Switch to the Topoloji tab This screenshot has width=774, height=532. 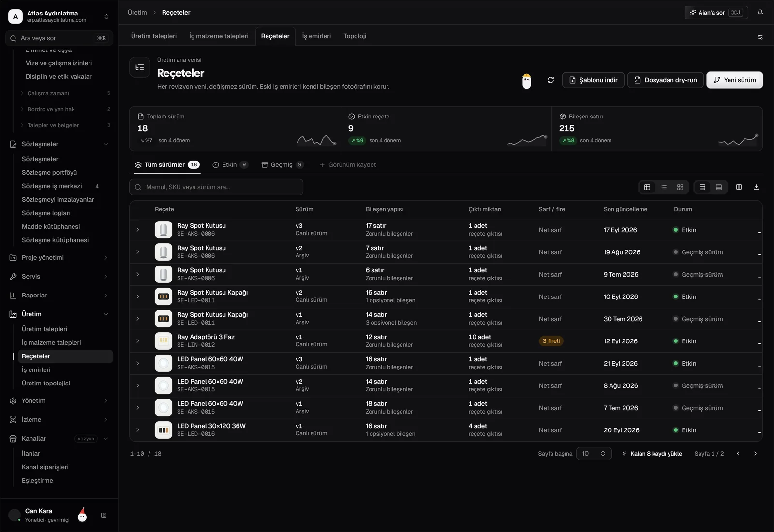355,36
